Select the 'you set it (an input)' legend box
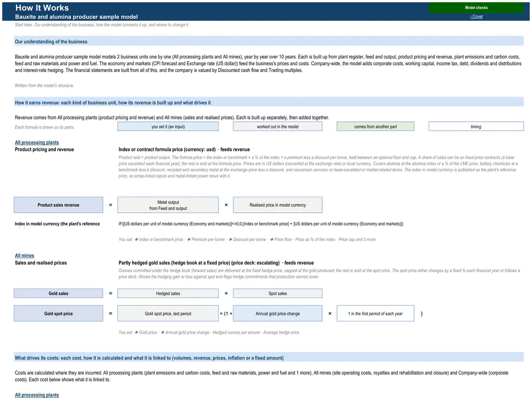This screenshot has width=532, height=400. tap(168, 127)
